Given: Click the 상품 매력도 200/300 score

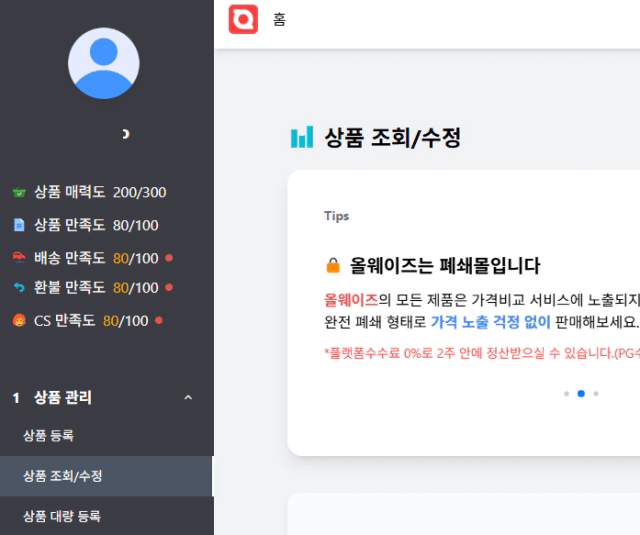Looking at the screenshot, I should tap(140, 192).
